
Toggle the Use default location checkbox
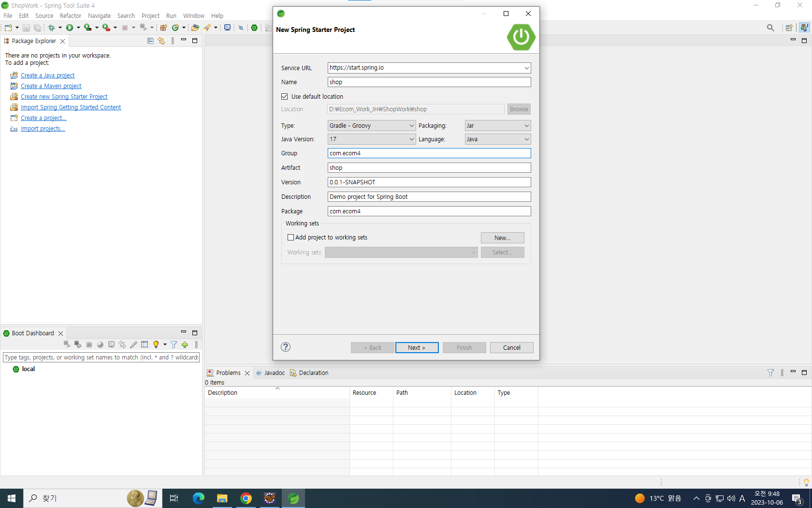(285, 96)
